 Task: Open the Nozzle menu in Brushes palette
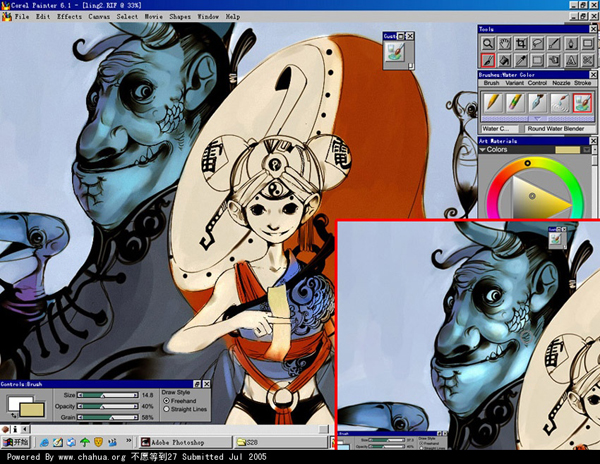pos(561,83)
